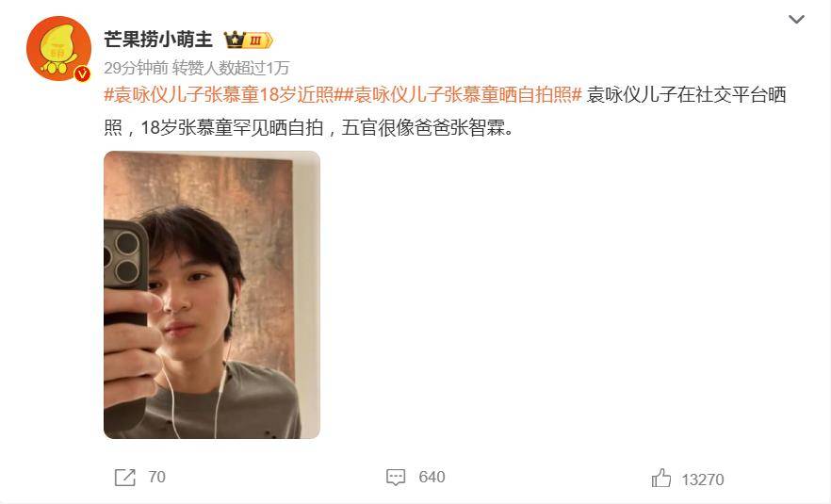The image size is (831, 504).
Task: Open the level III member tag
Action: coord(258,41)
